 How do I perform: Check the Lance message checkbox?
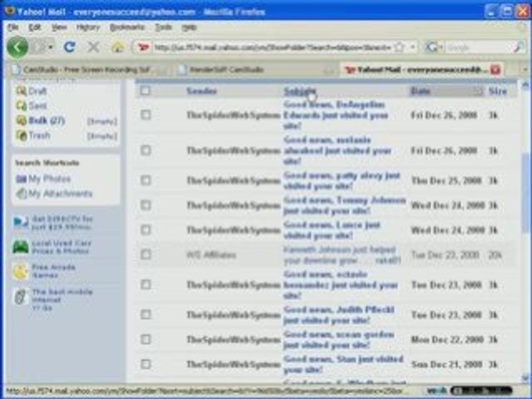(x=146, y=229)
